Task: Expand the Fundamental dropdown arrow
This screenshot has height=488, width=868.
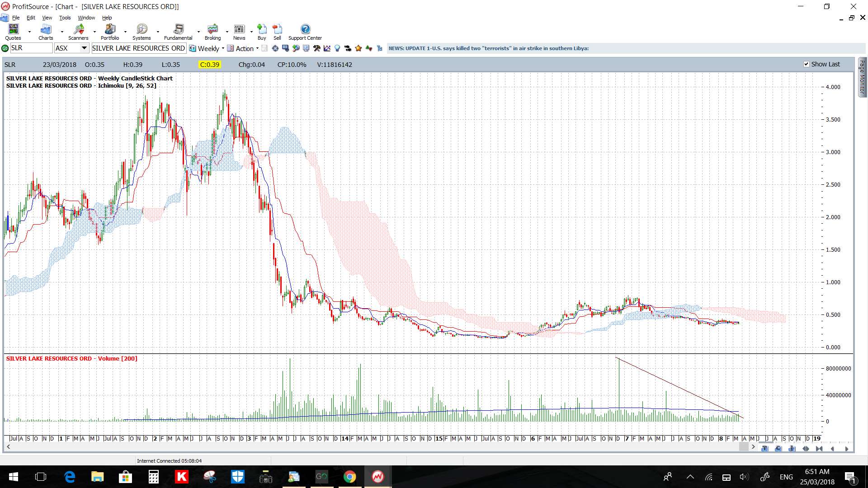Action: click(198, 32)
